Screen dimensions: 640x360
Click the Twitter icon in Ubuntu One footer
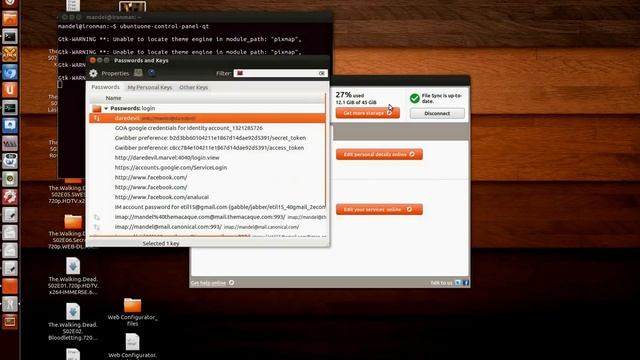pyautogui.click(x=458, y=282)
